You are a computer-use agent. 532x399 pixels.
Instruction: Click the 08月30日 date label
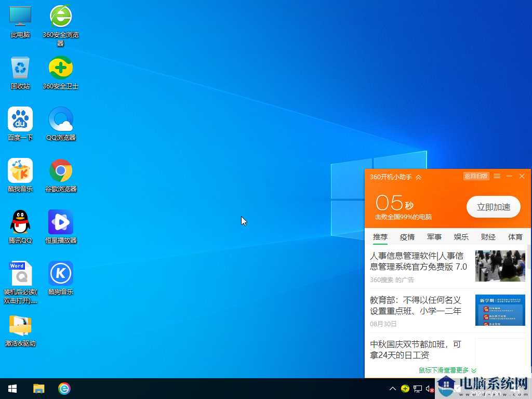(x=383, y=324)
